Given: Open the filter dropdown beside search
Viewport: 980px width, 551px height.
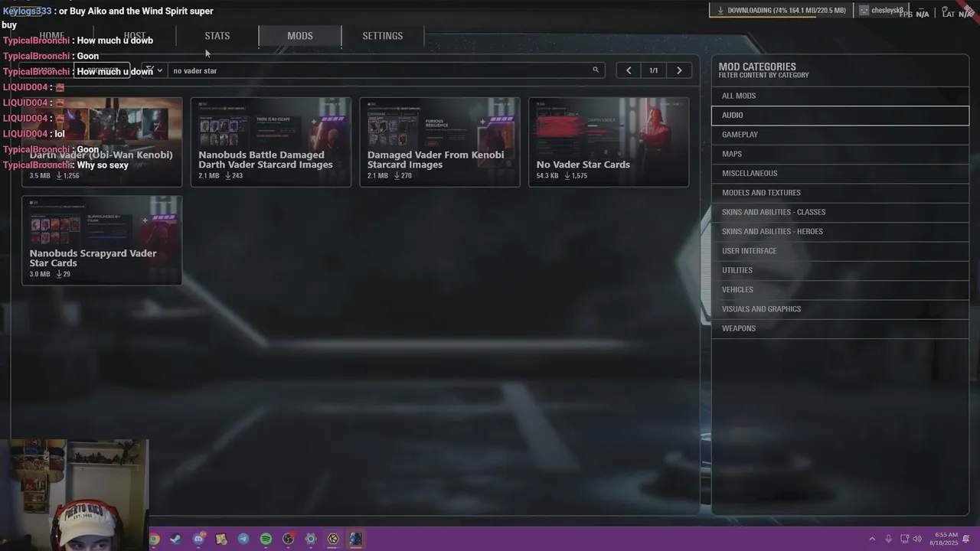Looking at the screenshot, I should (x=153, y=70).
